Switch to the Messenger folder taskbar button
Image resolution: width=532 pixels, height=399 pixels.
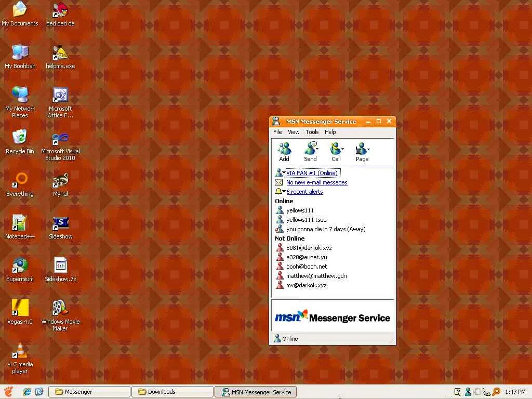[89, 392]
